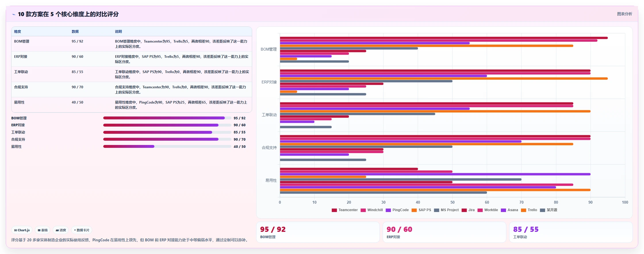Click the Teamcenter bar in the BOM管理 group

click(x=444, y=38)
